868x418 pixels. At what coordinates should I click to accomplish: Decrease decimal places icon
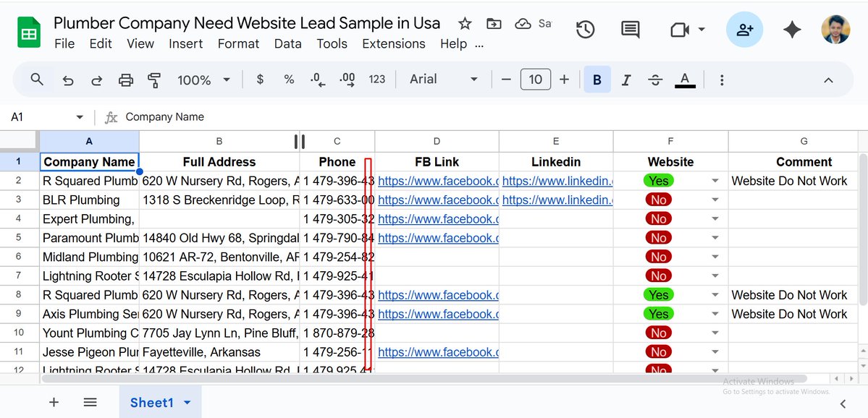[x=318, y=80]
